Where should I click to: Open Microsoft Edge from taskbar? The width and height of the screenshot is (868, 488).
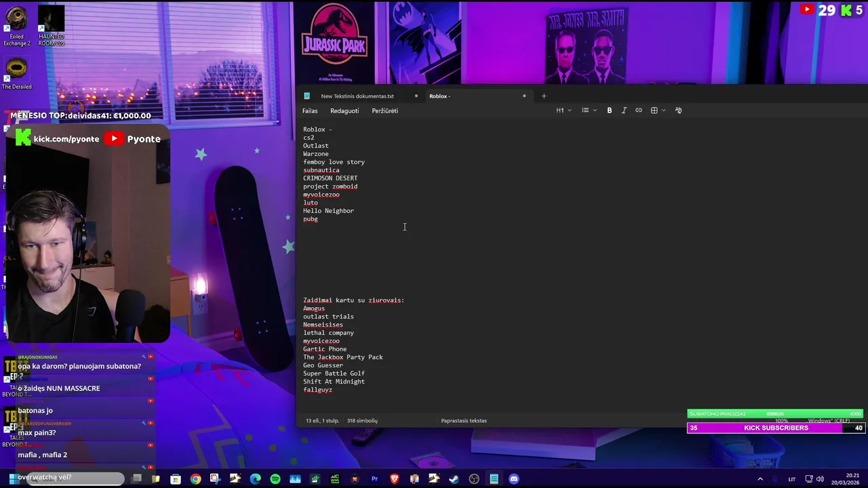(255, 479)
